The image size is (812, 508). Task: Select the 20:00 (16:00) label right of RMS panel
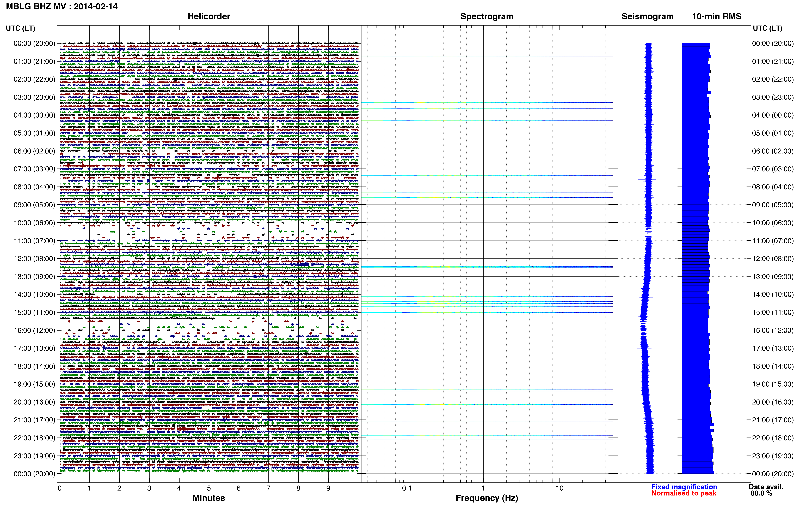click(x=773, y=402)
